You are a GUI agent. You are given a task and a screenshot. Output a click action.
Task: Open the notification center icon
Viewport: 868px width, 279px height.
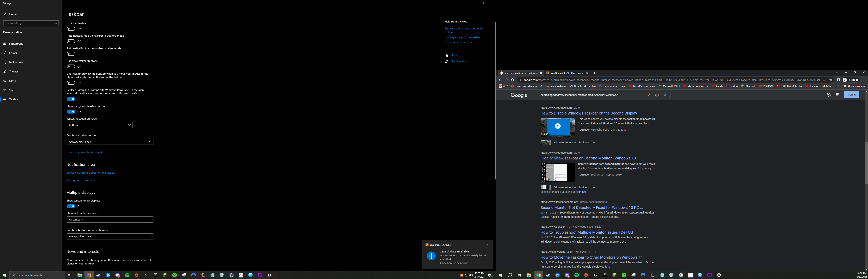tap(490, 275)
